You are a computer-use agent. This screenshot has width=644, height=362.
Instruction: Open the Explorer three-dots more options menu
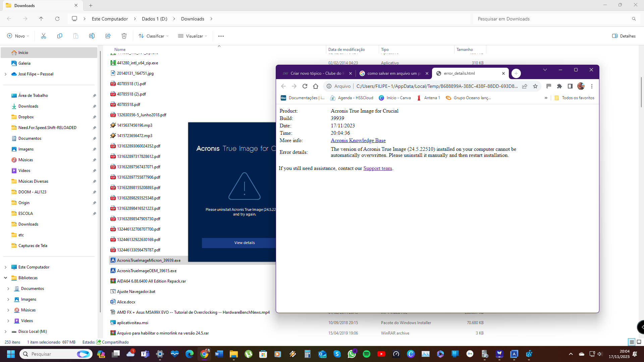221,36
